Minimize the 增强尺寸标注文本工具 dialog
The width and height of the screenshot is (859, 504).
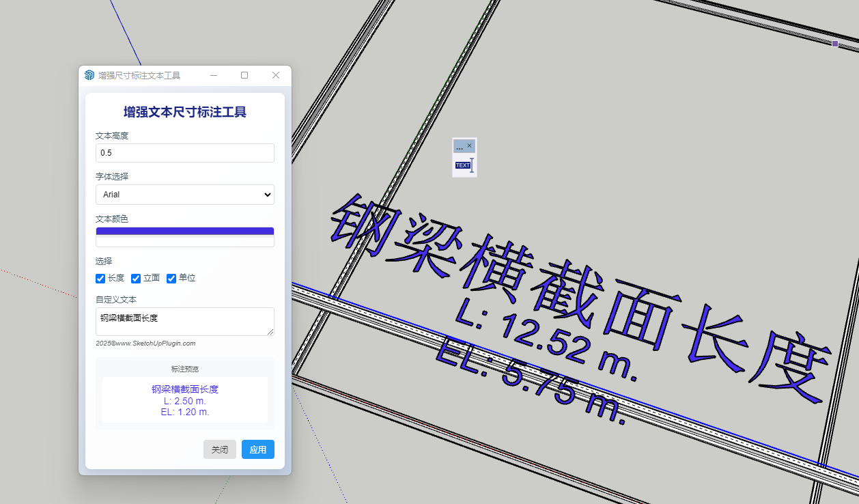pyautogui.click(x=214, y=75)
